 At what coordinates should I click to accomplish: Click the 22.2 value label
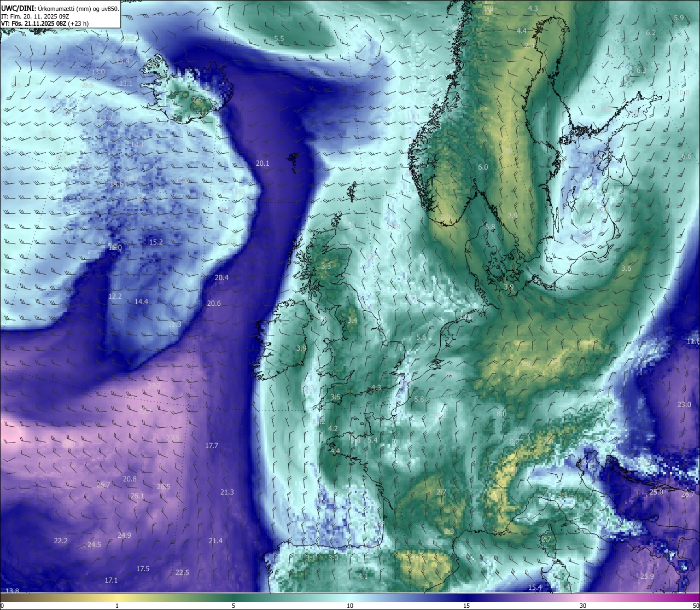click(61, 541)
